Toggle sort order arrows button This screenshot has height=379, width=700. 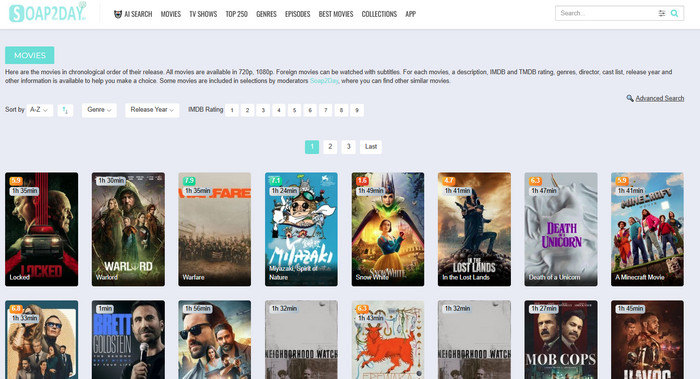click(65, 110)
